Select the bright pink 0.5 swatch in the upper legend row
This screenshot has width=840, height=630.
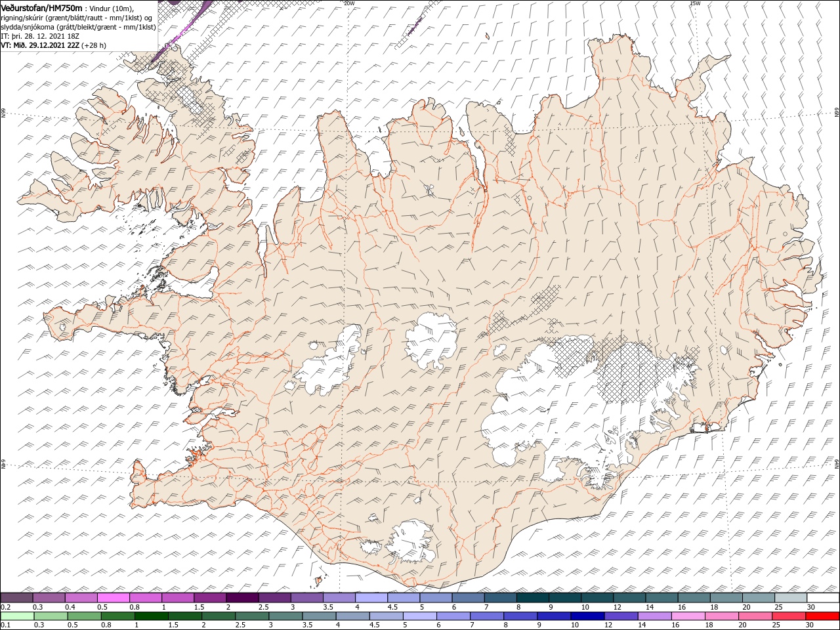114,598
